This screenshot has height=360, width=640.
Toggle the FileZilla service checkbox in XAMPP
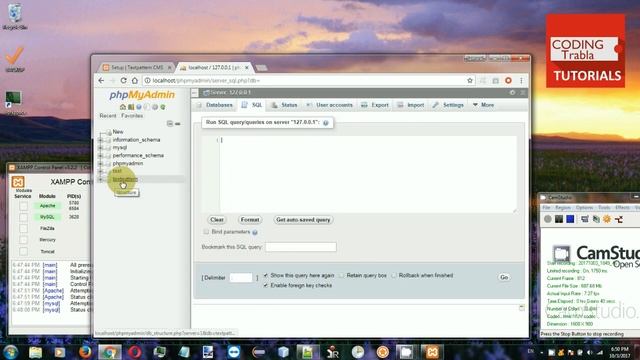tap(23, 229)
